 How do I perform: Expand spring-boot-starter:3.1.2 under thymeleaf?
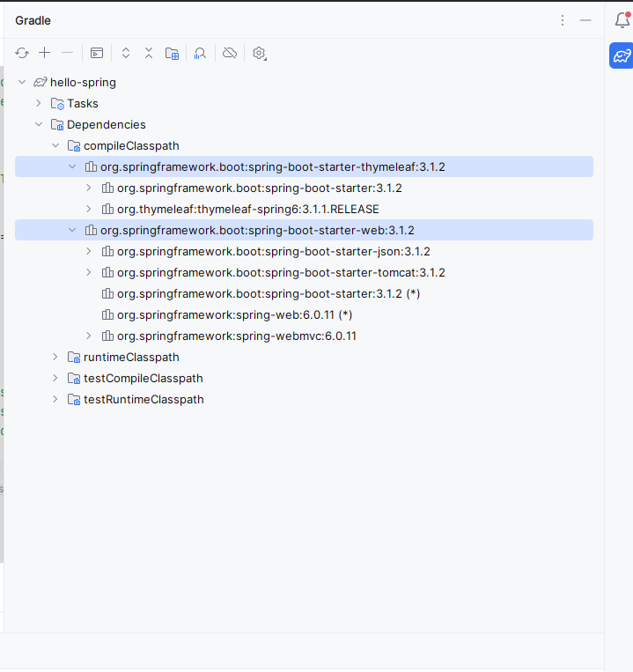click(x=89, y=188)
